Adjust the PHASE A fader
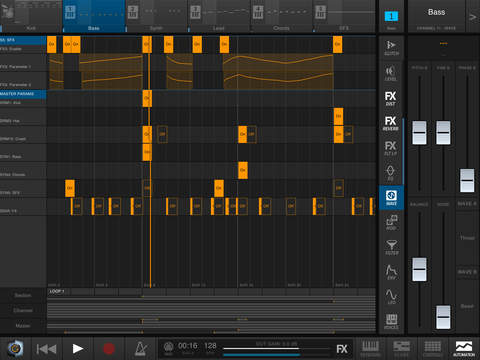Screen dimensions: 480x360 click(x=467, y=180)
